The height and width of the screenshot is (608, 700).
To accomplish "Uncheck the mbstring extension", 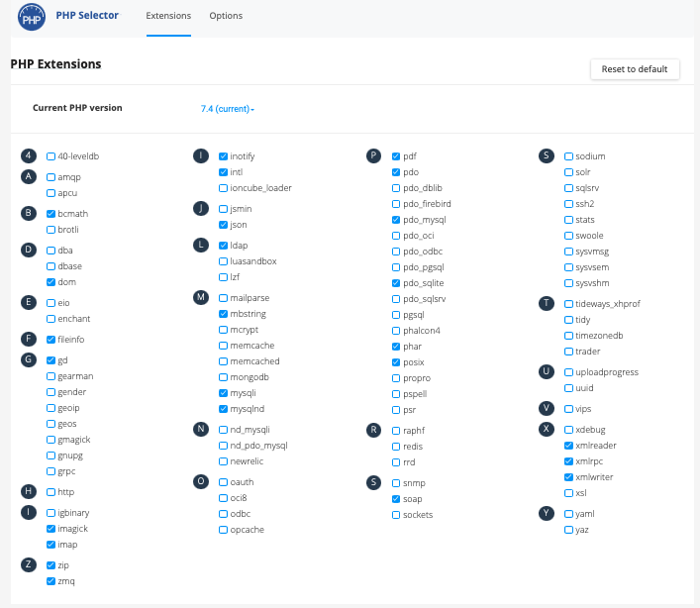I will click(x=224, y=314).
